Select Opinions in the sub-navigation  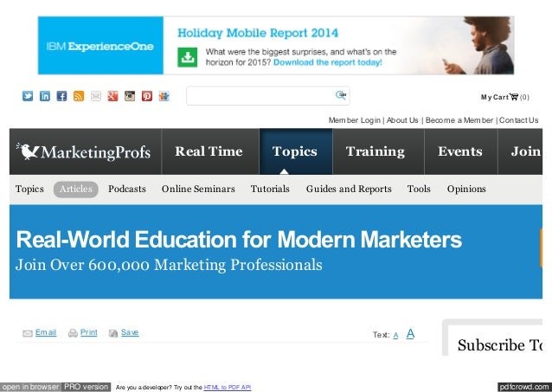466,190
